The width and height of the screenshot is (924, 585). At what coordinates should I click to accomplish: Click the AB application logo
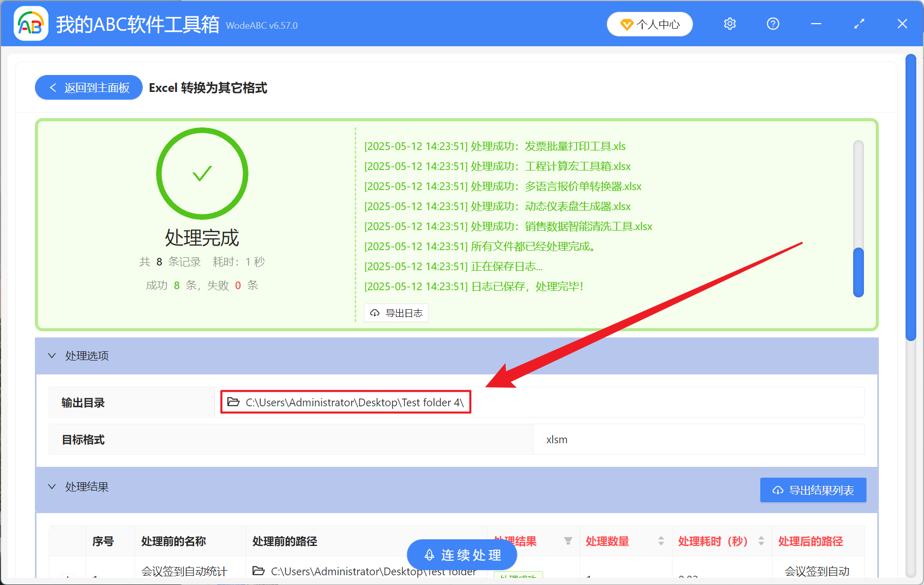(x=31, y=24)
